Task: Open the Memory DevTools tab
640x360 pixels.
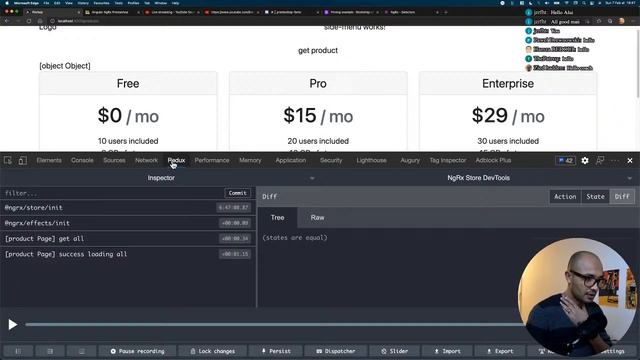Action: (x=250, y=160)
